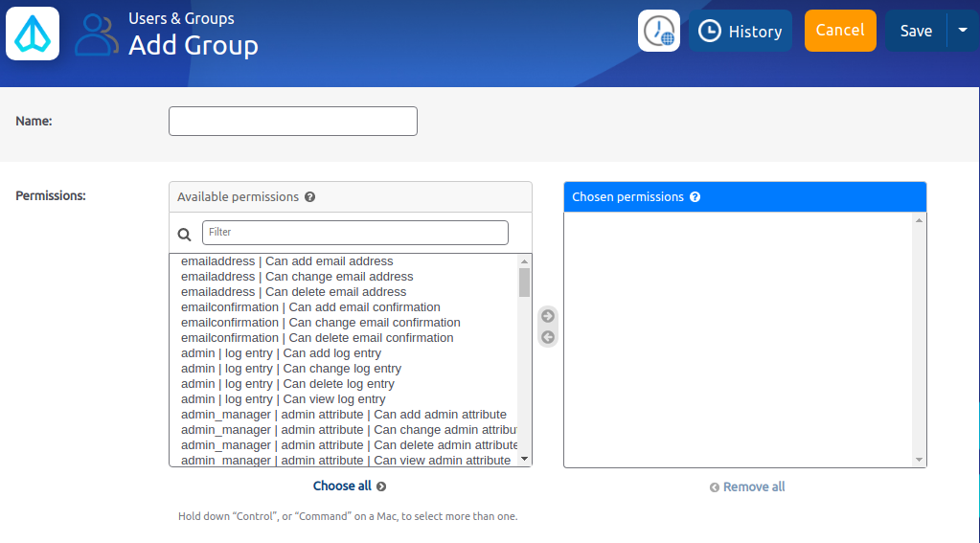This screenshot has width=980, height=543.
Task: Click the Chosen permissions help icon
Action: [695, 197]
